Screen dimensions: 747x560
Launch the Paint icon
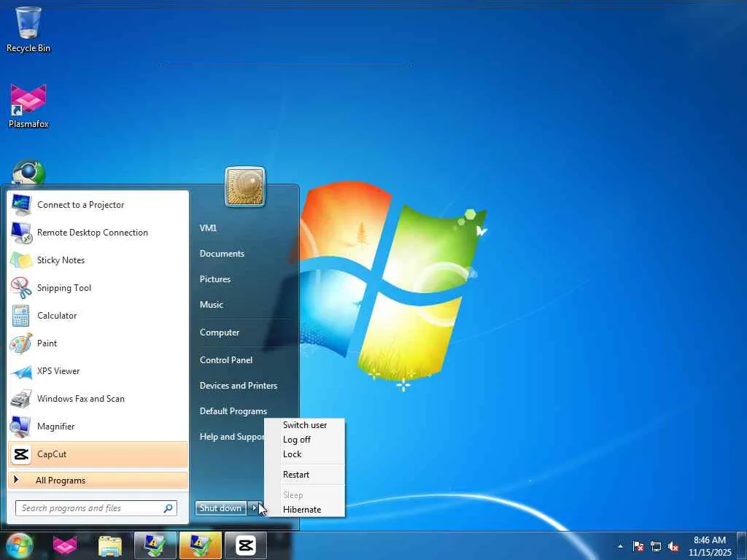21,343
